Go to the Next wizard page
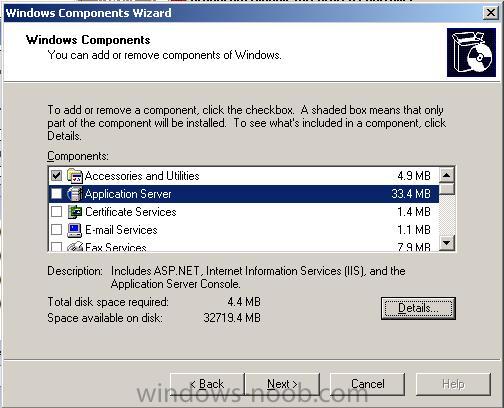This screenshot has height=408, width=504. tap(282, 384)
